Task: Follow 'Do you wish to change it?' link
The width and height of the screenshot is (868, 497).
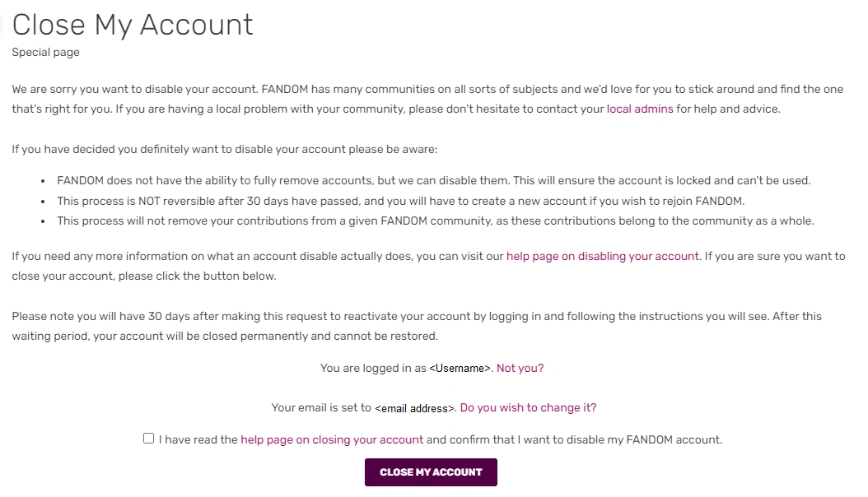Action: (x=528, y=407)
